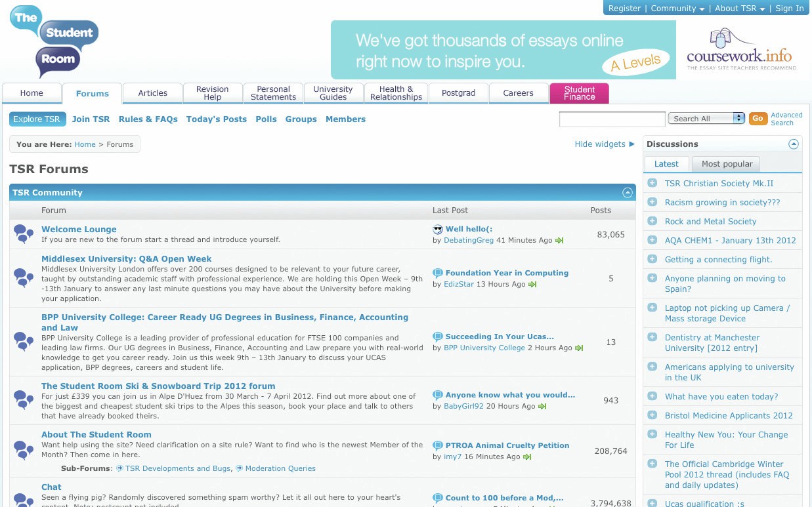The image size is (812, 507).
Task: Click post icon beside Count to 100 before a Mod
Action: 438,498
